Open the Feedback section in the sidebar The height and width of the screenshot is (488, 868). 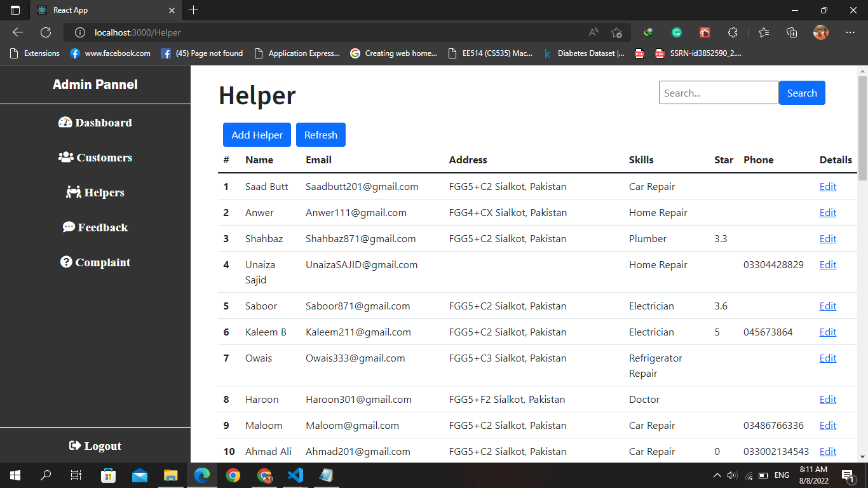pos(95,227)
